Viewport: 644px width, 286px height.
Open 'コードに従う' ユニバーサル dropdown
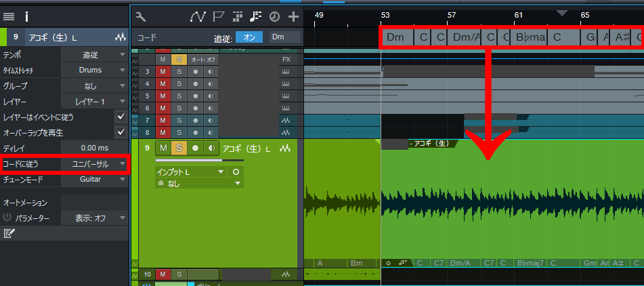pos(94,164)
